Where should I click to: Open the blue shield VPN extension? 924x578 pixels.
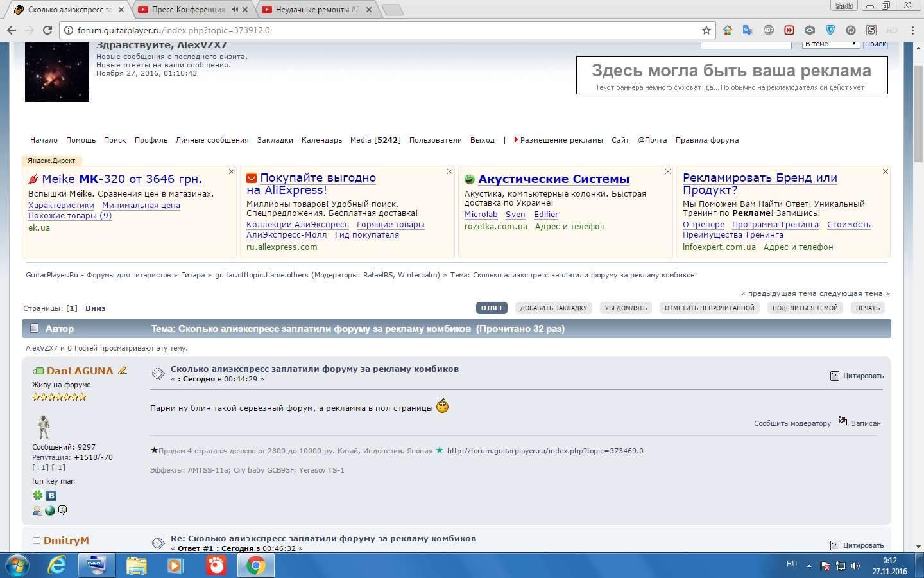coord(830,30)
